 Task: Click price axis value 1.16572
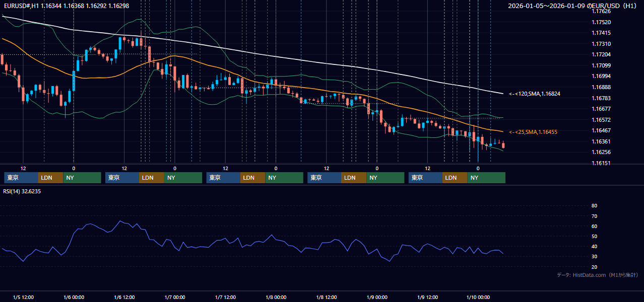(601, 120)
